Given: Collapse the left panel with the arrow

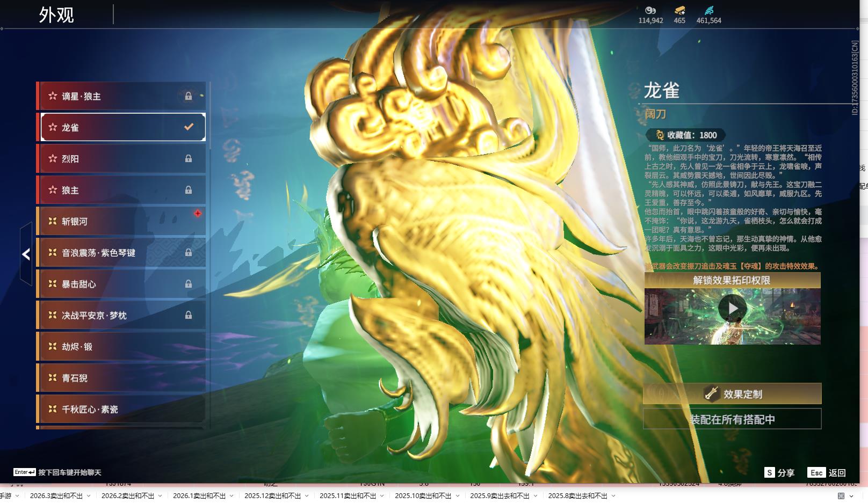Looking at the screenshot, I should point(26,254).
